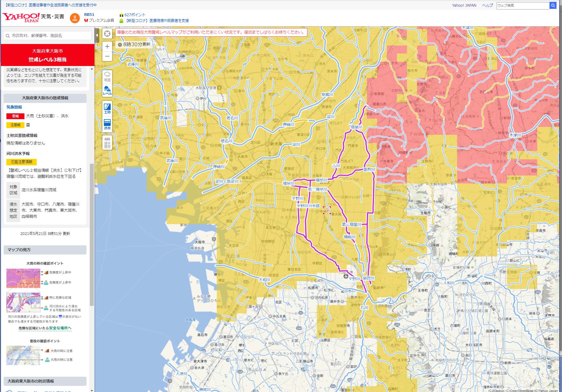Click the 安全な場所へ safe place link
Screen dimensions: 562x392
pyautogui.click(x=60, y=328)
